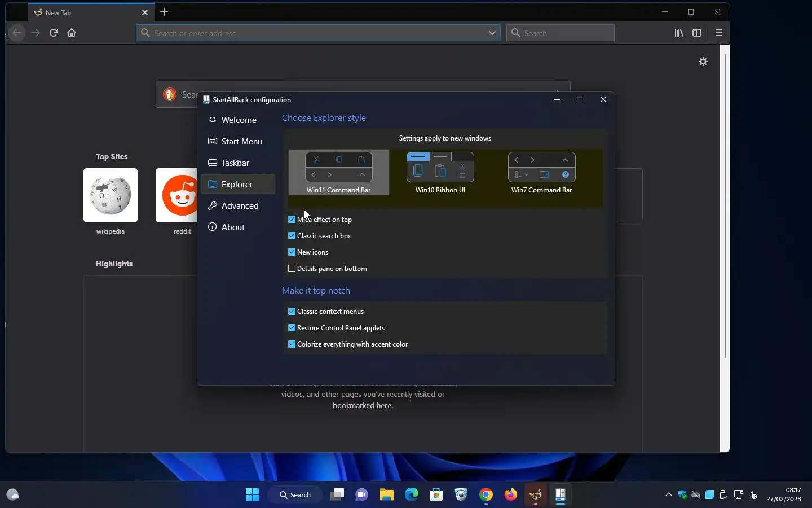This screenshot has height=508, width=812.
Task: Open taskbar Search box
Action: coord(295,495)
